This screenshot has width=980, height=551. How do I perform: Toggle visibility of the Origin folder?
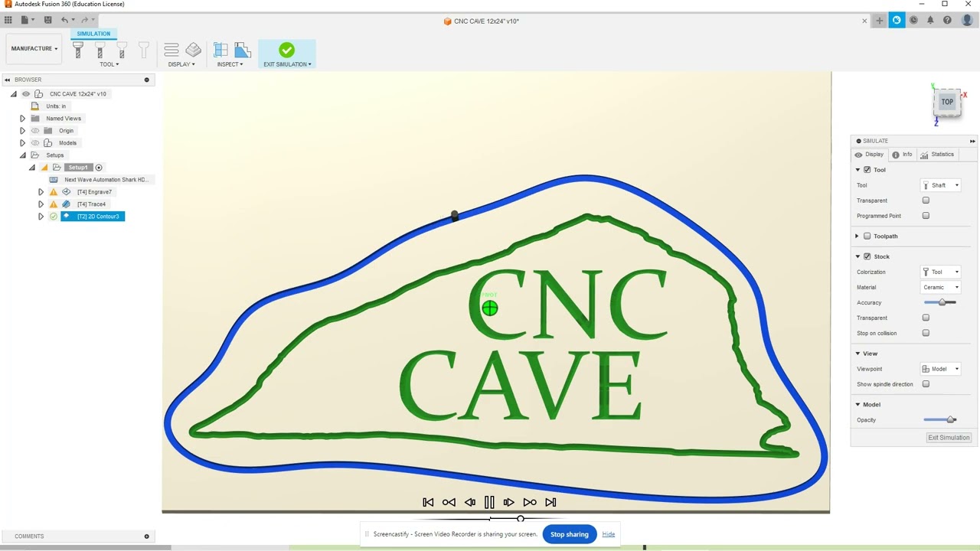click(34, 131)
